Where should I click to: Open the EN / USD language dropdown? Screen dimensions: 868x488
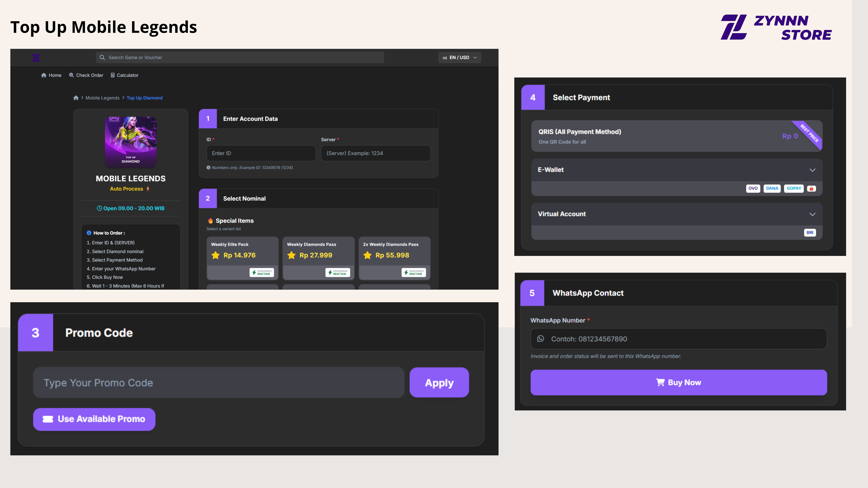[460, 58]
